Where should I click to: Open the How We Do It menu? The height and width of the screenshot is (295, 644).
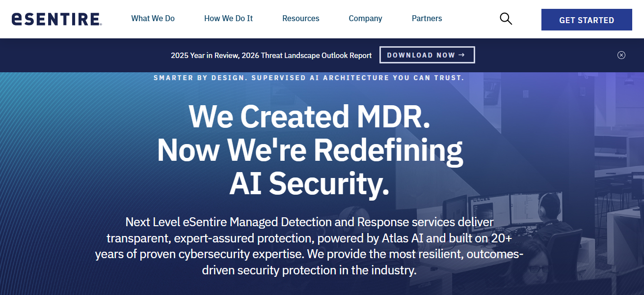pyautogui.click(x=228, y=19)
